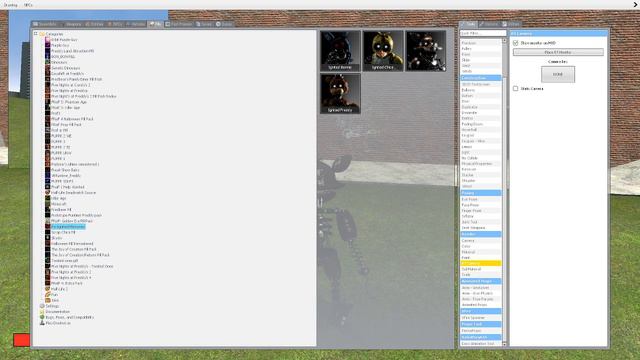This screenshot has height=360, width=640.
Task: Open the Half-Life 2 category
Action: [x=60, y=289]
